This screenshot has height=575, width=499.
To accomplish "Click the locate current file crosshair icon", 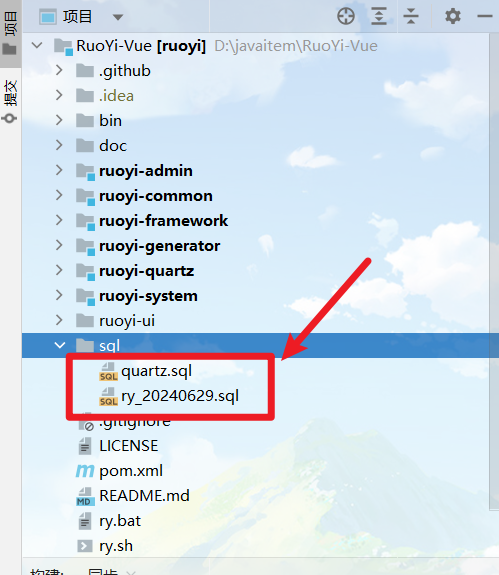I will click(x=346, y=17).
